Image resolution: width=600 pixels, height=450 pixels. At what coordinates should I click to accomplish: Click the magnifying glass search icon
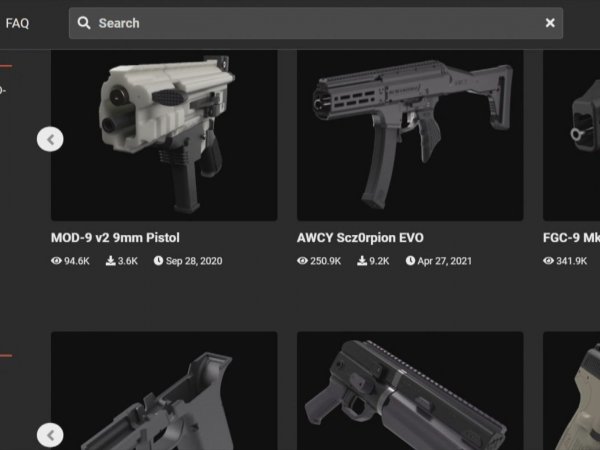click(84, 23)
